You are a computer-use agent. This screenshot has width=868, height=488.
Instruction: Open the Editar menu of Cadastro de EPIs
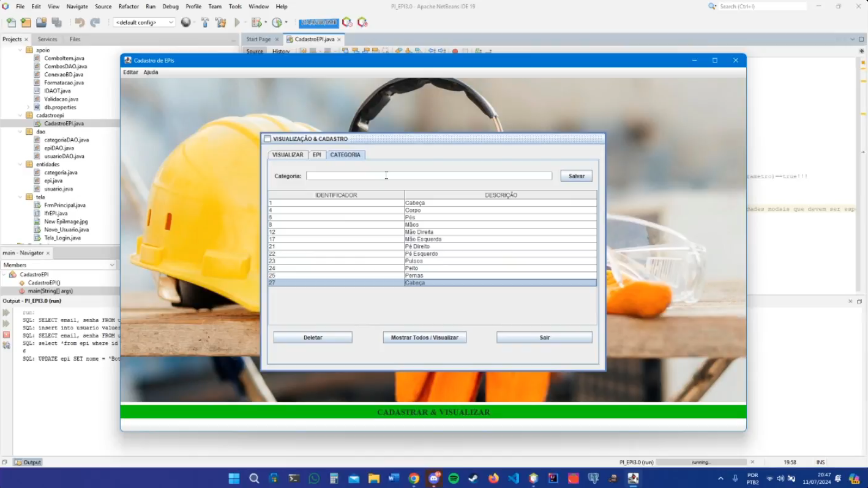click(130, 72)
